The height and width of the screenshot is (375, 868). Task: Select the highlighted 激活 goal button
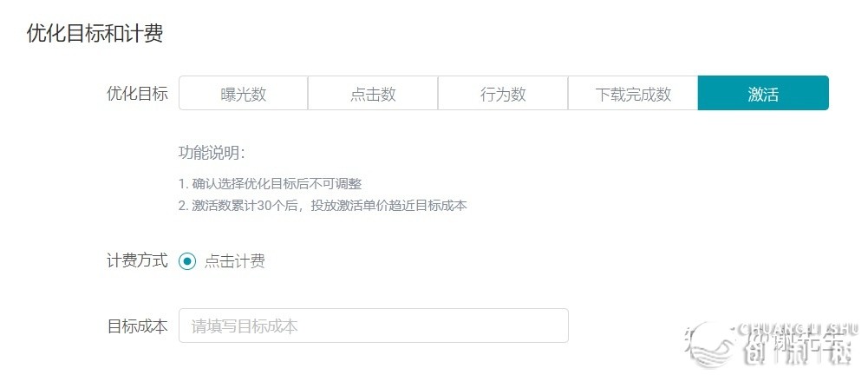pos(763,94)
